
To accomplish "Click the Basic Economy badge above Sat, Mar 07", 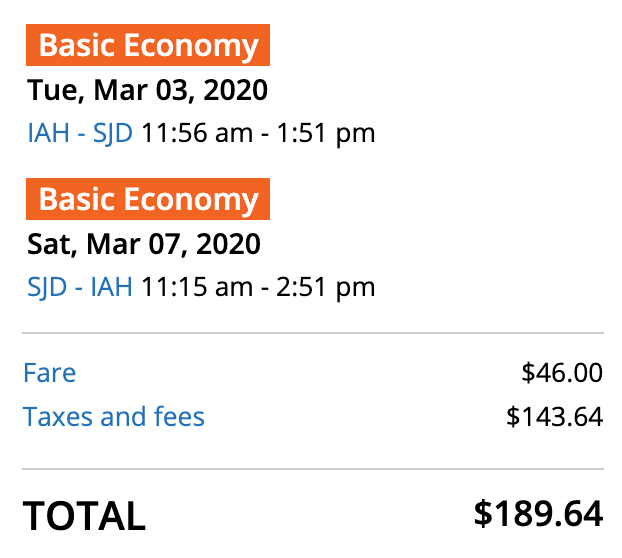I will click(x=148, y=200).
